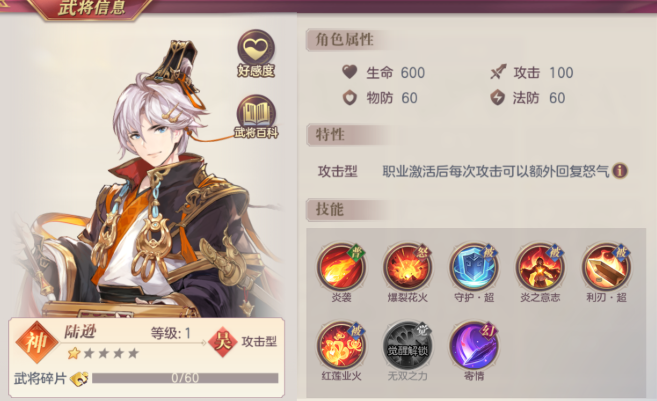Click the 武将碎片 0/60 progress bar
This screenshot has width=657, height=401.
185,378
